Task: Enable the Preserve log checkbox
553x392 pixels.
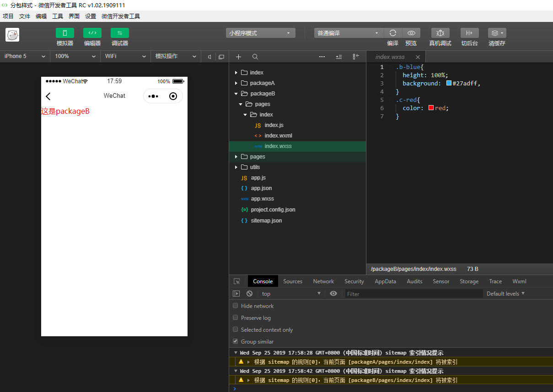Action: point(236,318)
